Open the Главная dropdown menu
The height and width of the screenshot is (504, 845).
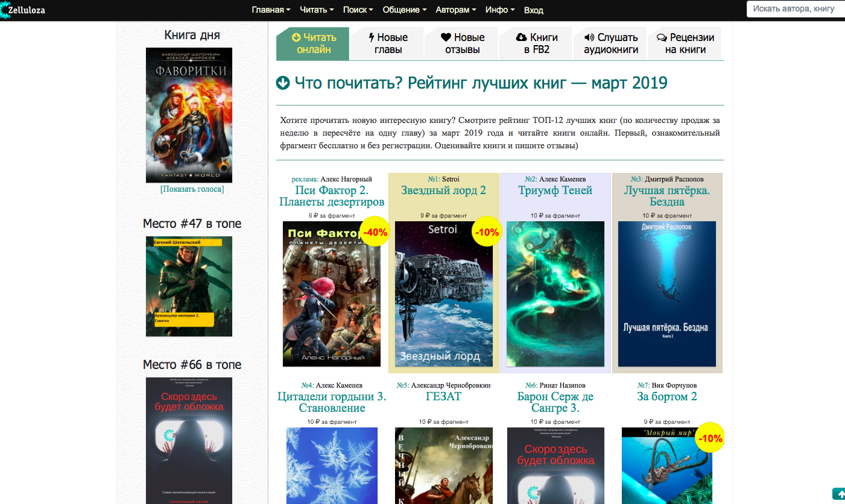tap(271, 10)
